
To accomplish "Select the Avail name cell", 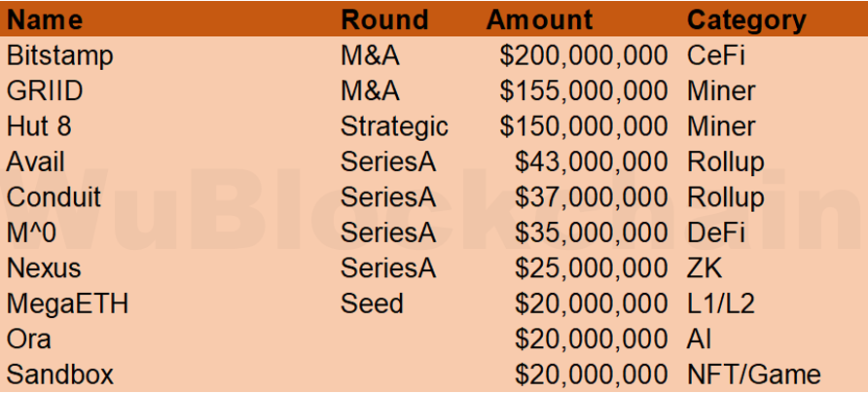I will (35, 162).
